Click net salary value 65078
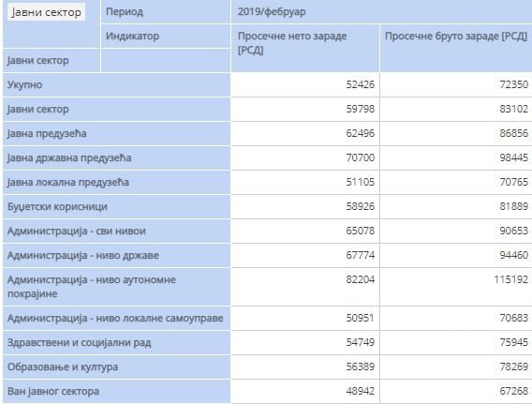Screen dimensions: 532x404 pos(361,231)
